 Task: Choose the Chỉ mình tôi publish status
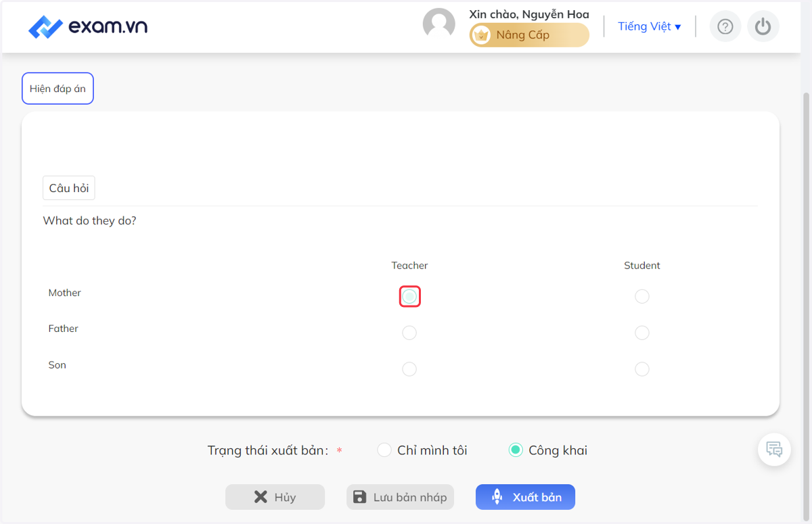point(384,450)
